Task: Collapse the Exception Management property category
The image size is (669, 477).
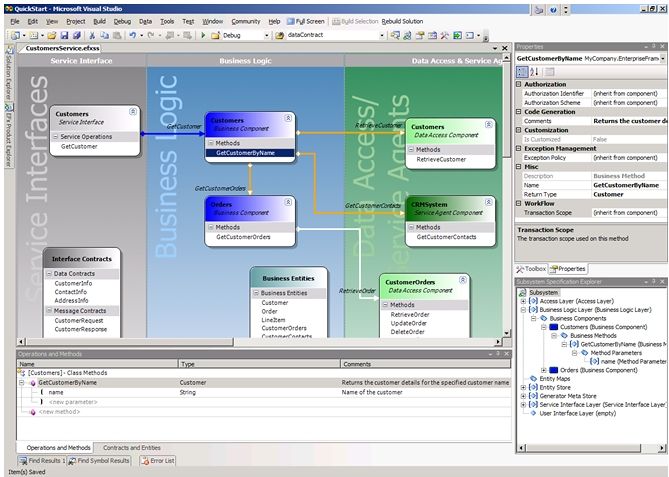Action: pos(519,148)
